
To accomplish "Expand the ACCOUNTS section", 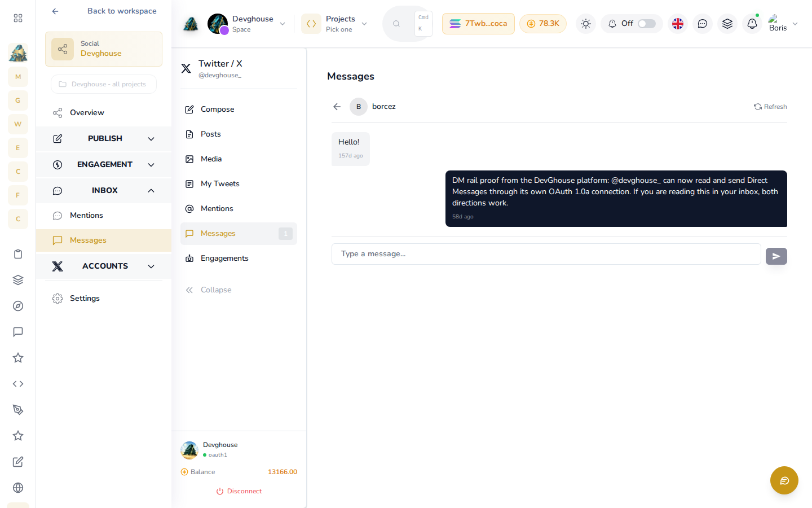I will tap(104, 266).
